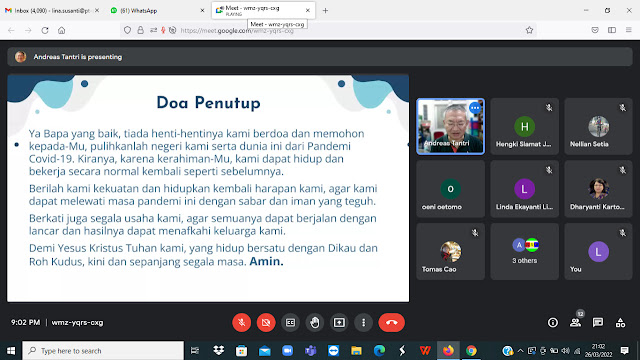
Task: Select Tomas Cao participant tile
Action: click(x=451, y=251)
